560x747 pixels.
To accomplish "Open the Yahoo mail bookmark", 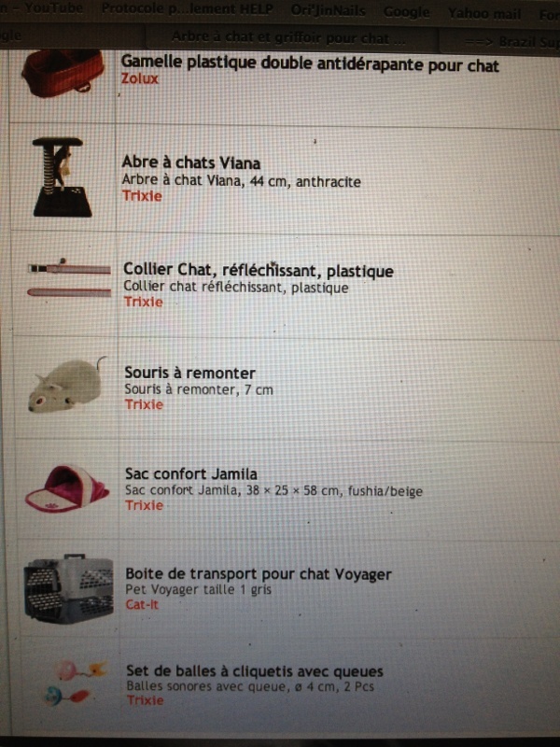I will (483, 13).
